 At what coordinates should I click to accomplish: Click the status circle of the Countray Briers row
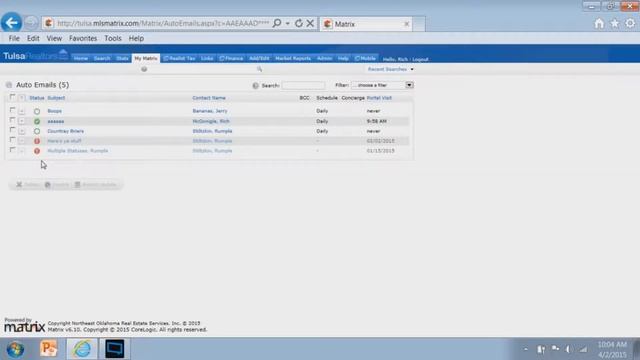(x=37, y=131)
